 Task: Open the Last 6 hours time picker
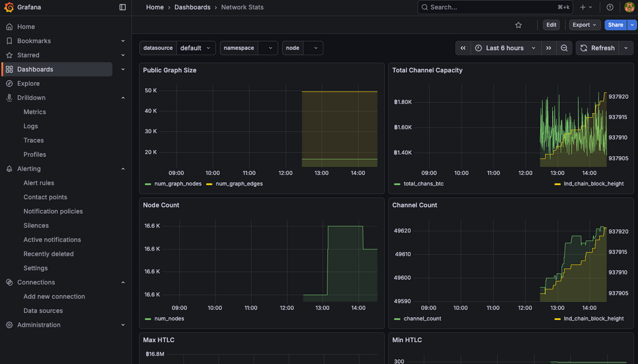click(505, 48)
